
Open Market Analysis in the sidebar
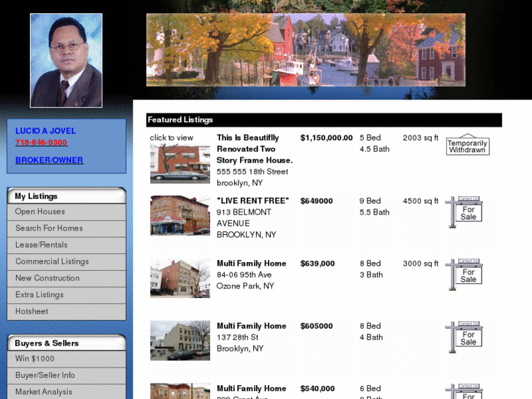67,392
